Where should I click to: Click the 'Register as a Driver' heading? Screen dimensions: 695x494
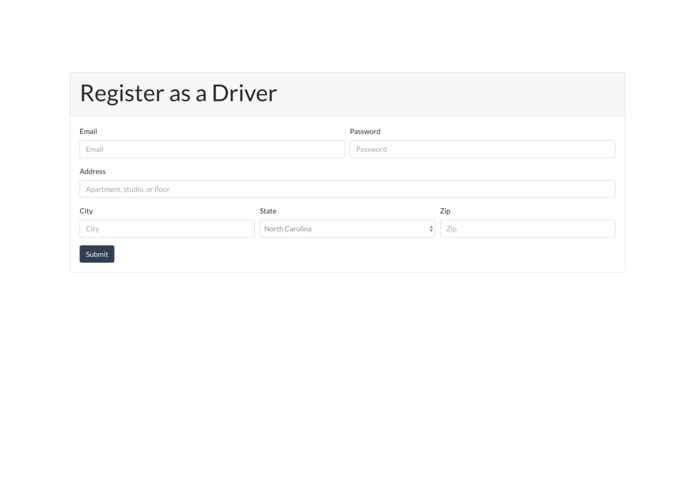coord(178,93)
